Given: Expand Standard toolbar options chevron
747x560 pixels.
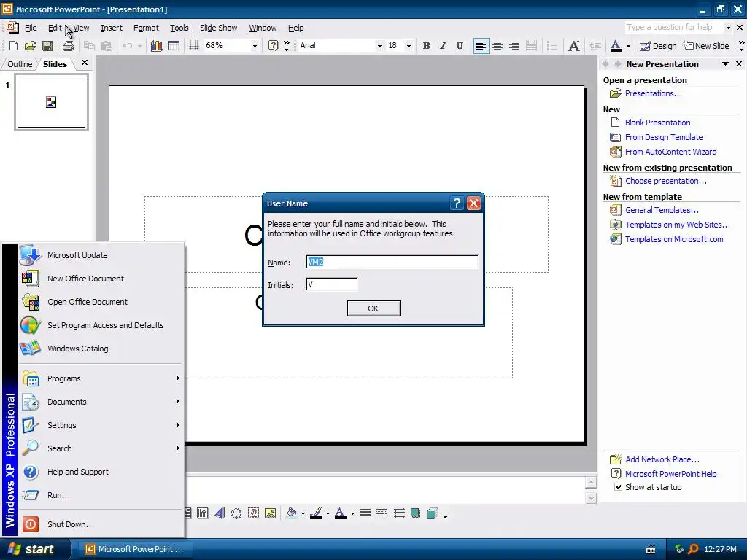Looking at the screenshot, I should click(x=286, y=46).
